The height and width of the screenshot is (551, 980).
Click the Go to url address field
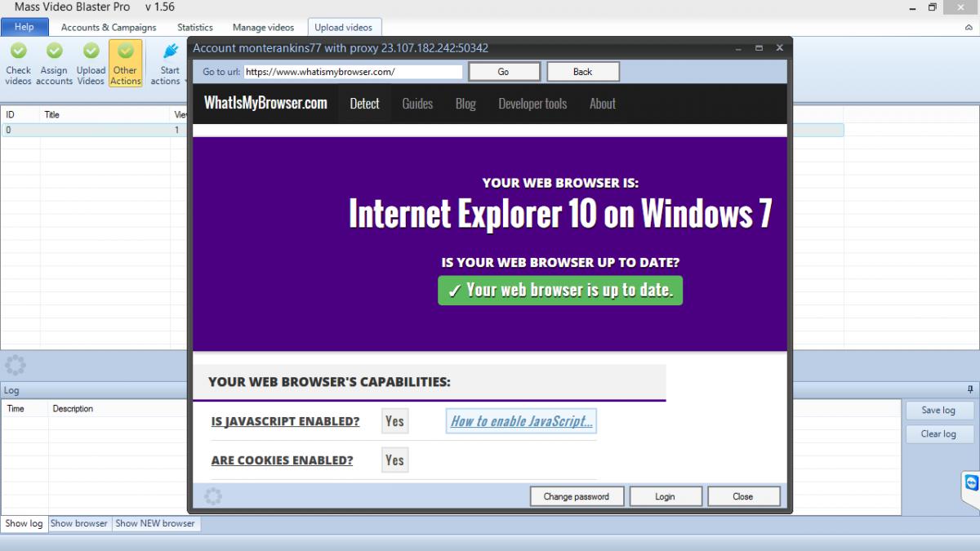pos(353,72)
